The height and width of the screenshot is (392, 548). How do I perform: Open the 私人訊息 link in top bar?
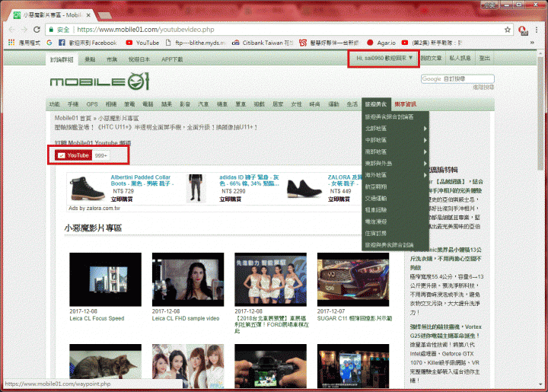click(x=460, y=59)
